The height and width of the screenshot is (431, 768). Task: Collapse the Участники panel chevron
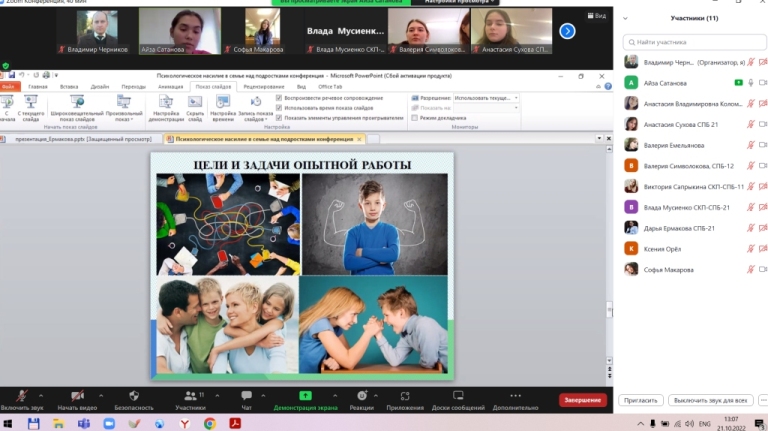(x=625, y=19)
